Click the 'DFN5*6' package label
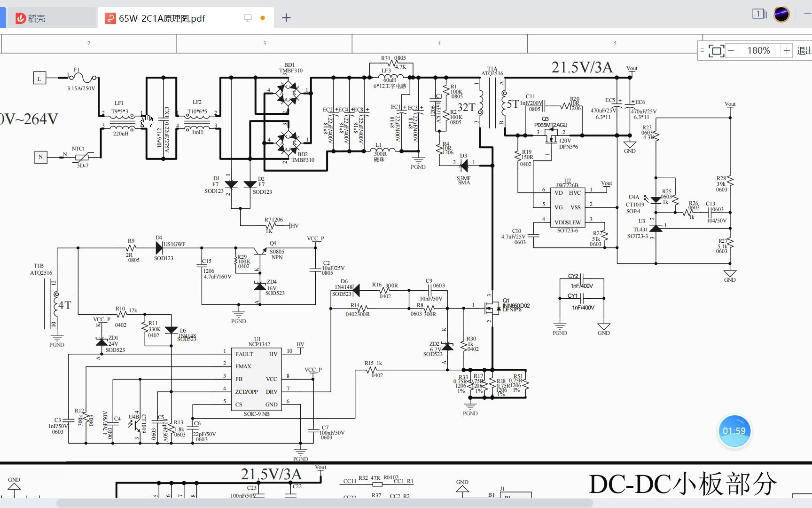This screenshot has width=812, height=508. (569, 147)
